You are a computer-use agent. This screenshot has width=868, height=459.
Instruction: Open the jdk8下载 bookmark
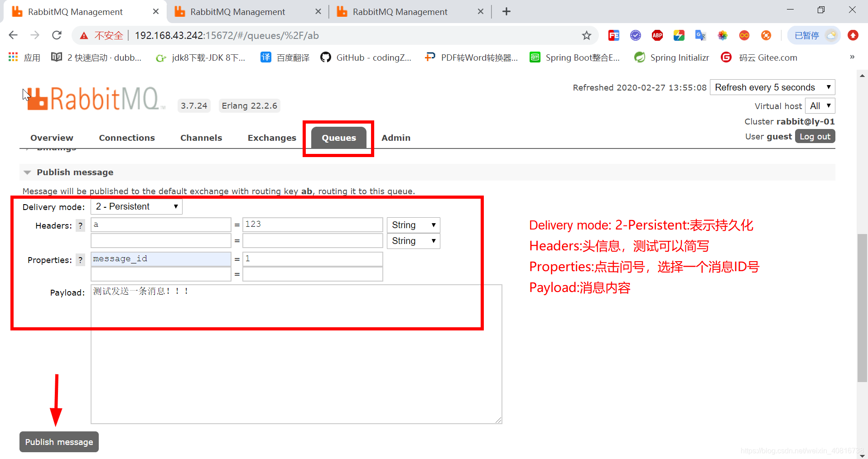click(201, 57)
